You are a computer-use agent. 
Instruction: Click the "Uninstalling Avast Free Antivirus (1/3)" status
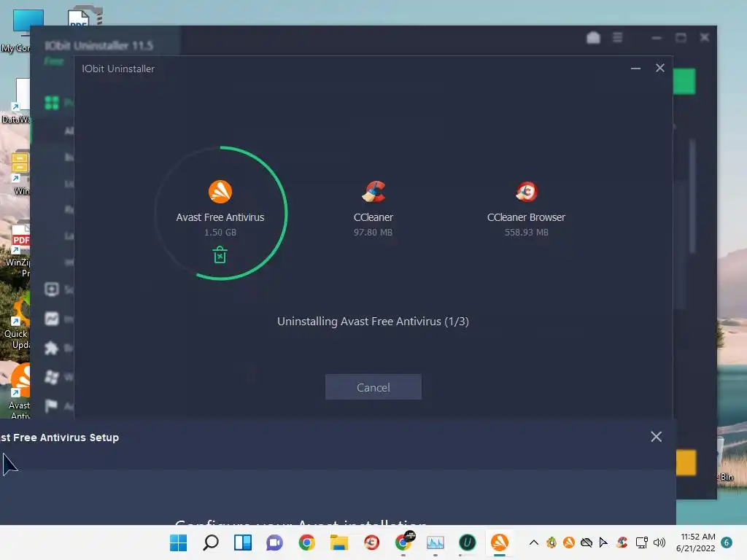click(x=373, y=322)
